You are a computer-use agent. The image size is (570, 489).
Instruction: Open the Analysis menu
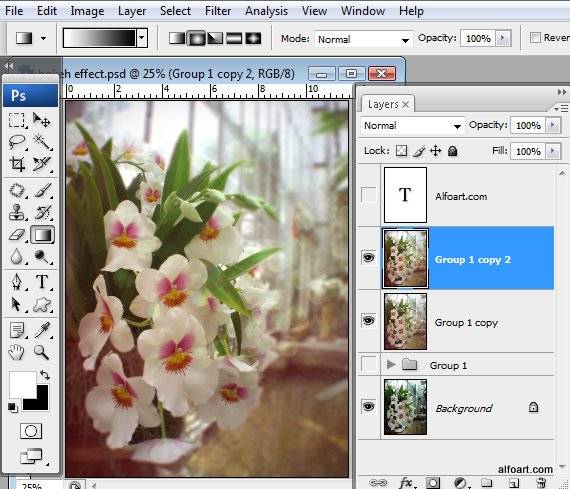(266, 11)
